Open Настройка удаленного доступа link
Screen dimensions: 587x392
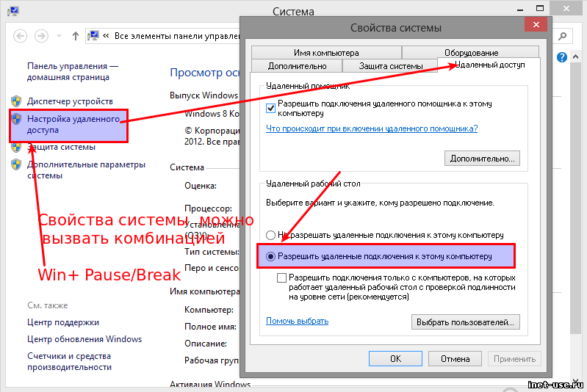(x=73, y=125)
